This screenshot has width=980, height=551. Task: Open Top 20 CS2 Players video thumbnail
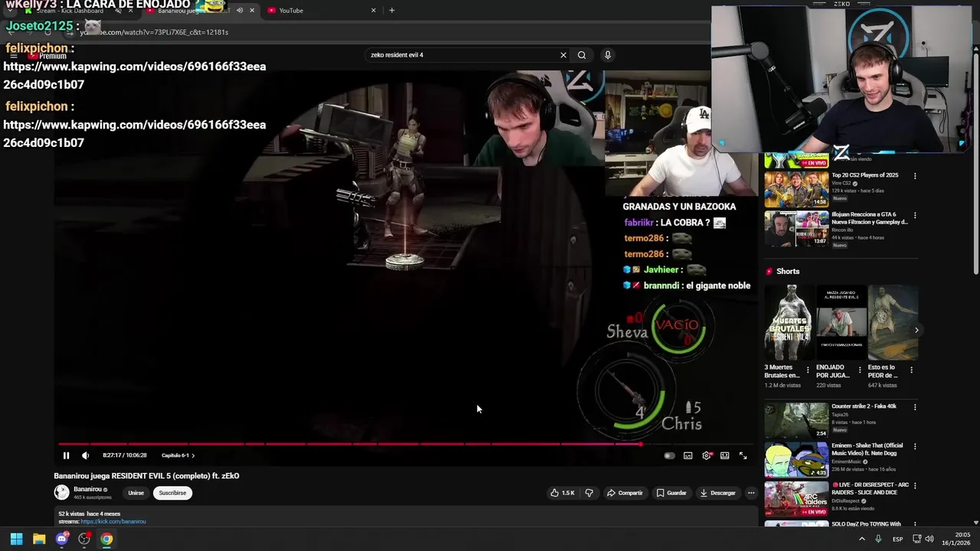(796, 188)
